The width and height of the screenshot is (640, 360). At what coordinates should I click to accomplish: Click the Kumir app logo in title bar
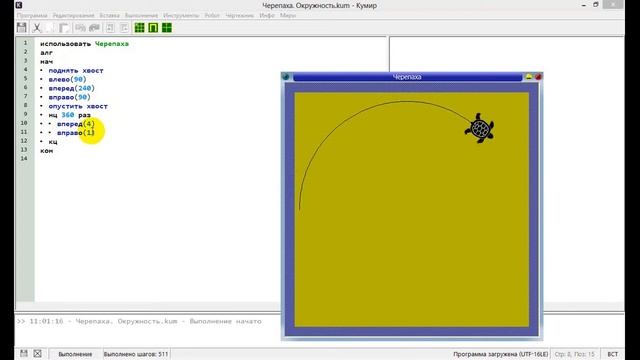[x=19, y=5]
